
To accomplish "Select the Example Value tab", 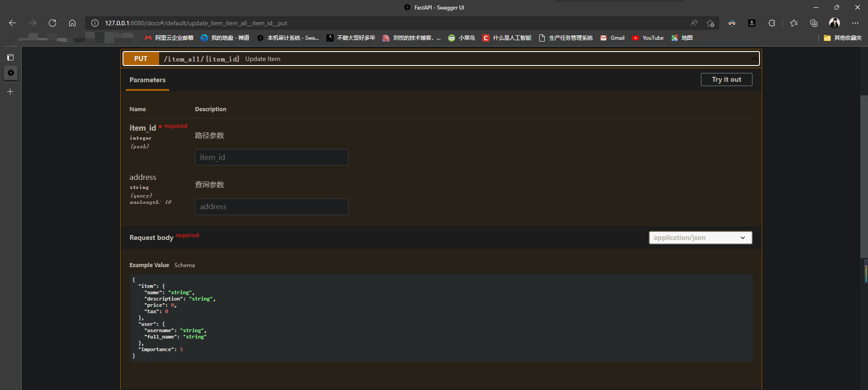I will (x=149, y=265).
